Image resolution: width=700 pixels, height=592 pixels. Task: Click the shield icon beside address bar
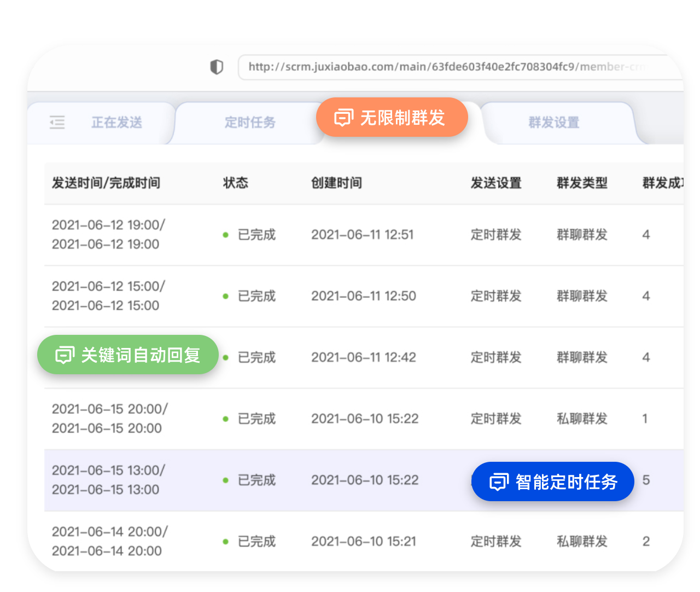pos(217,67)
